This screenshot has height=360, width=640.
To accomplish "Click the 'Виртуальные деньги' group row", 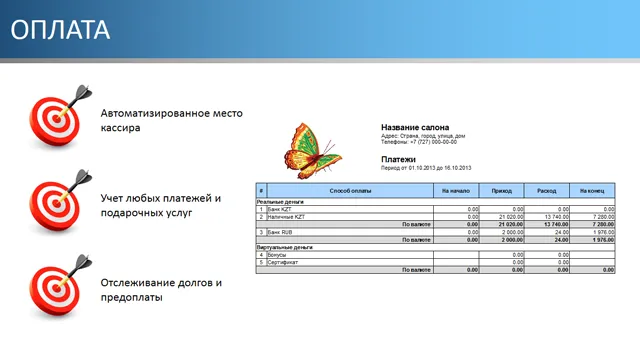I will tap(435, 247).
